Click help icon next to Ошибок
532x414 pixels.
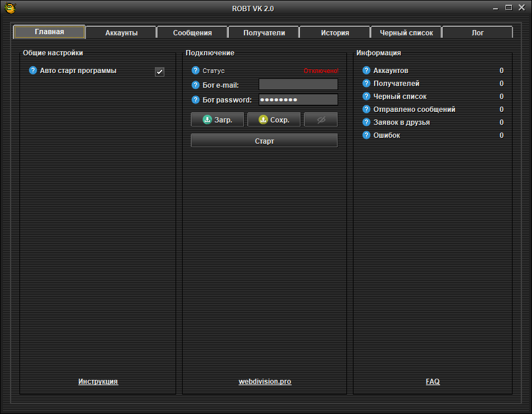366,135
